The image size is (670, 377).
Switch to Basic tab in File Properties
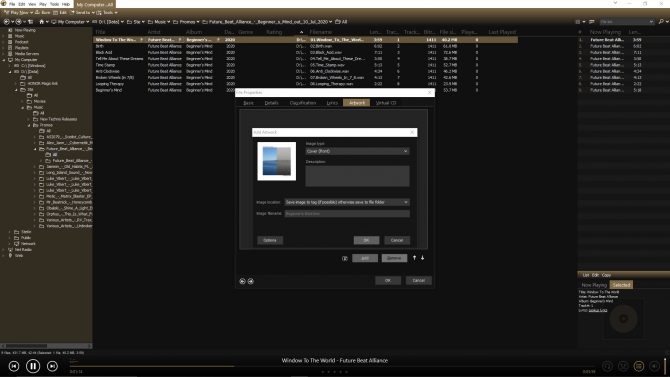point(249,103)
